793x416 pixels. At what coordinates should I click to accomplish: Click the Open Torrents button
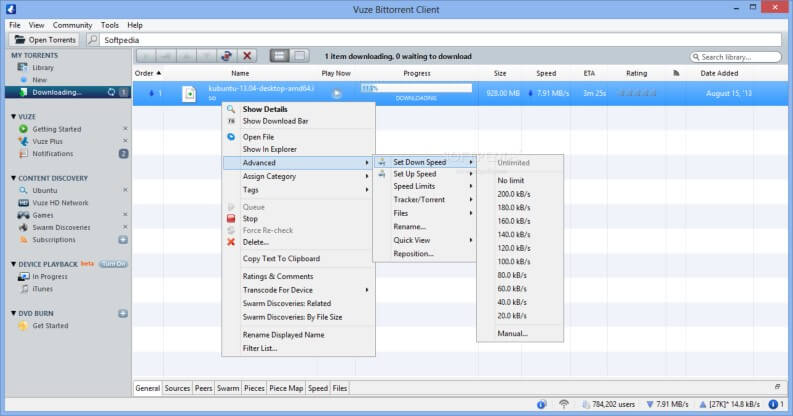44,39
